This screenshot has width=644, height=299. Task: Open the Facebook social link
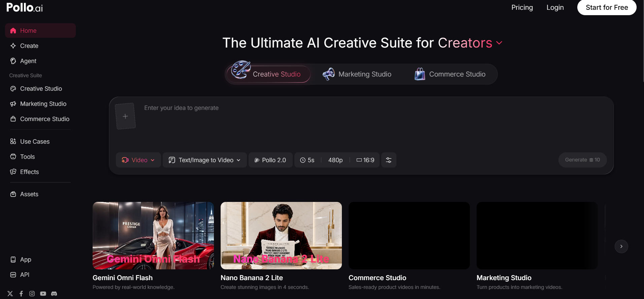point(21,294)
